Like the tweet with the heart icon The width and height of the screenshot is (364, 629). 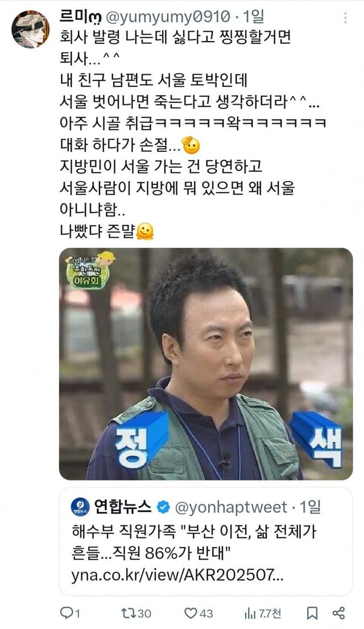(x=191, y=613)
